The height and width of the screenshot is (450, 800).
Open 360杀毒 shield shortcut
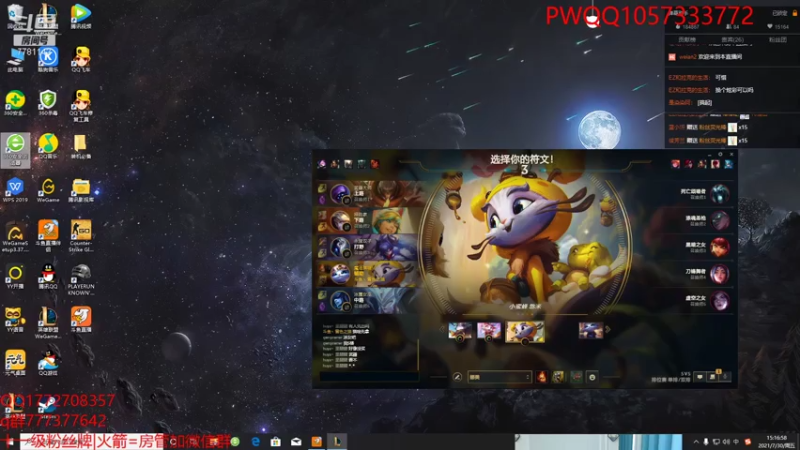pyautogui.click(x=48, y=103)
